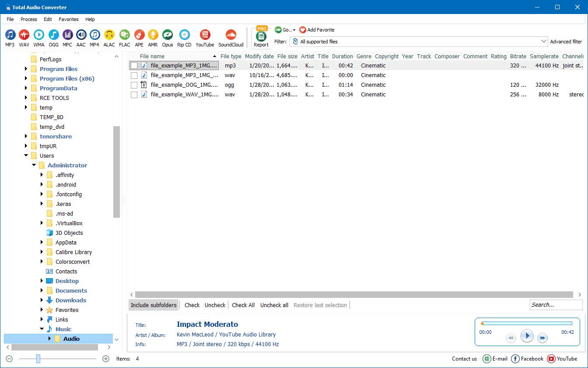
Task: Select the OGG output format icon
Action: click(53, 35)
